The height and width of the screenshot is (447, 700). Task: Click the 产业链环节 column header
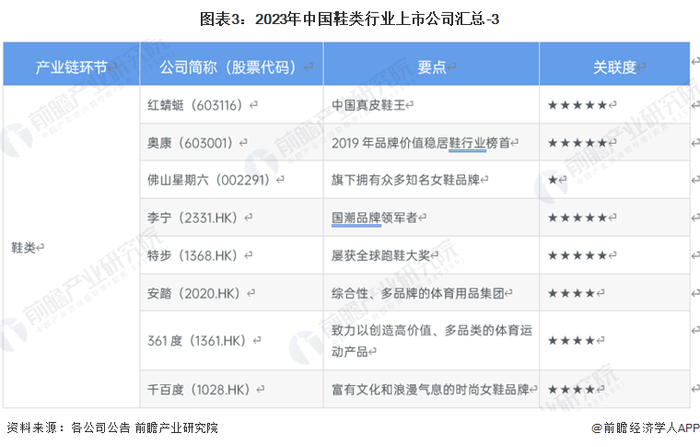(71, 64)
